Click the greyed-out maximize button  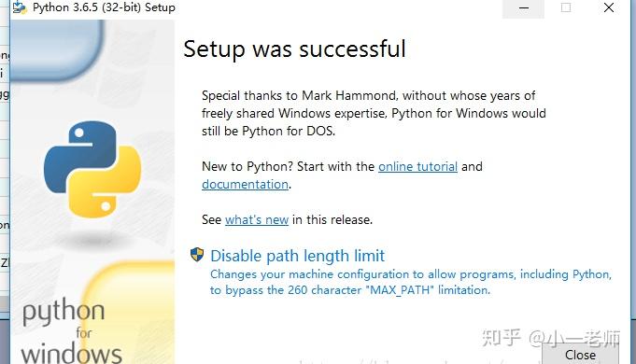coord(565,8)
